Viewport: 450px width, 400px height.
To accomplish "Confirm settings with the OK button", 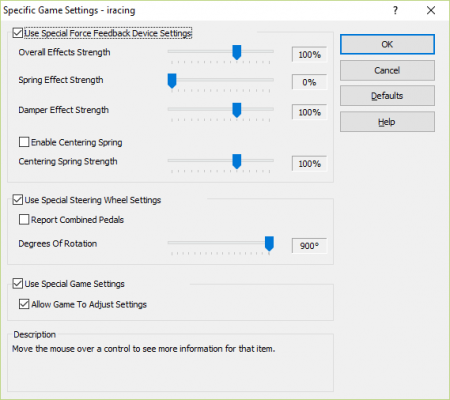I will coord(387,44).
